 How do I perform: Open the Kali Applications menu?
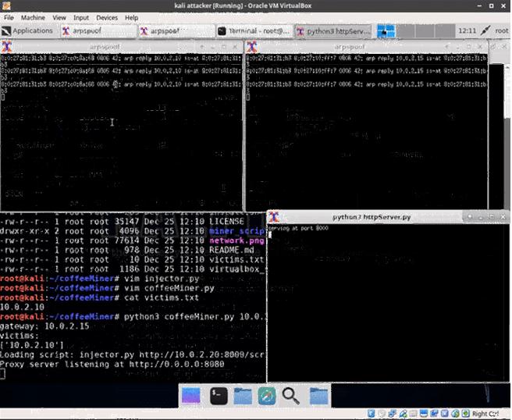pos(27,31)
